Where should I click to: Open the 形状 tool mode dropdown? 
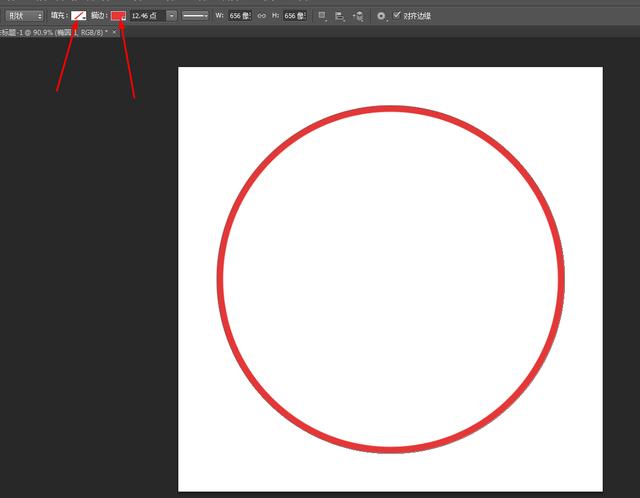(x=24, y=16)
